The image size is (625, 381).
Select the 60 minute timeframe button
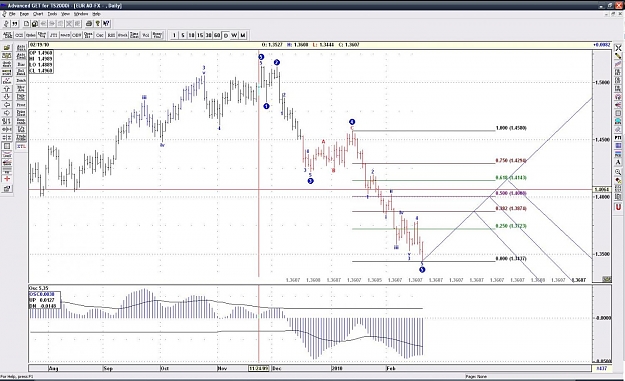point(217,35)
